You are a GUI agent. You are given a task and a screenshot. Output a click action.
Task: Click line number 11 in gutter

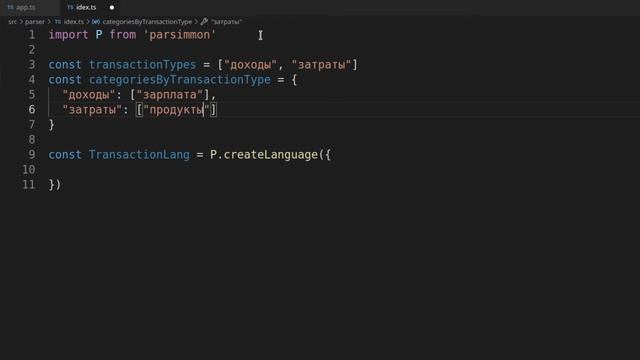coord(29,184)
